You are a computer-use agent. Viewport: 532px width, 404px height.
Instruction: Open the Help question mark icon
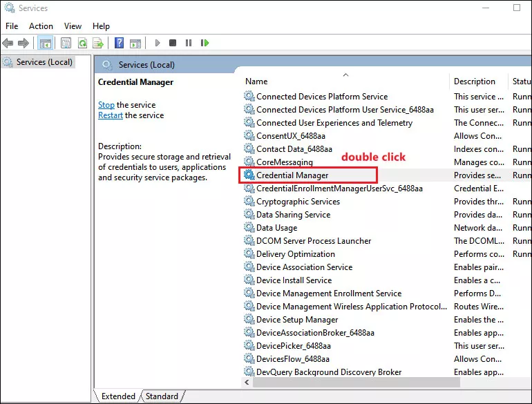pyautogui.click(x=119, y=43)
